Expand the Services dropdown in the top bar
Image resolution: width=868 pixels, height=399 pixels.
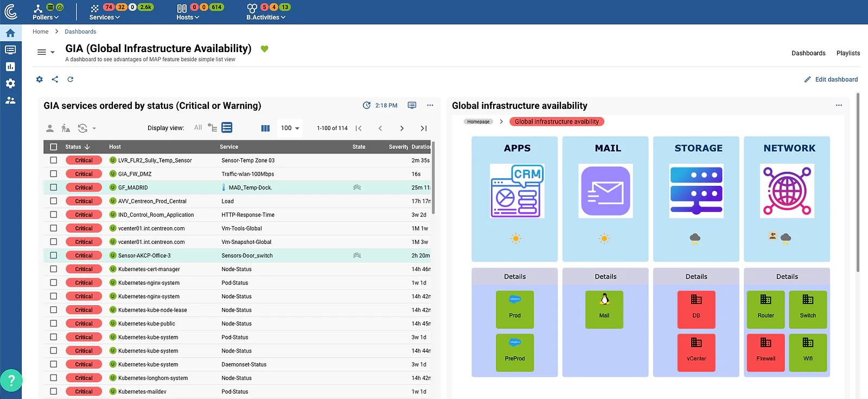point(105,17)
